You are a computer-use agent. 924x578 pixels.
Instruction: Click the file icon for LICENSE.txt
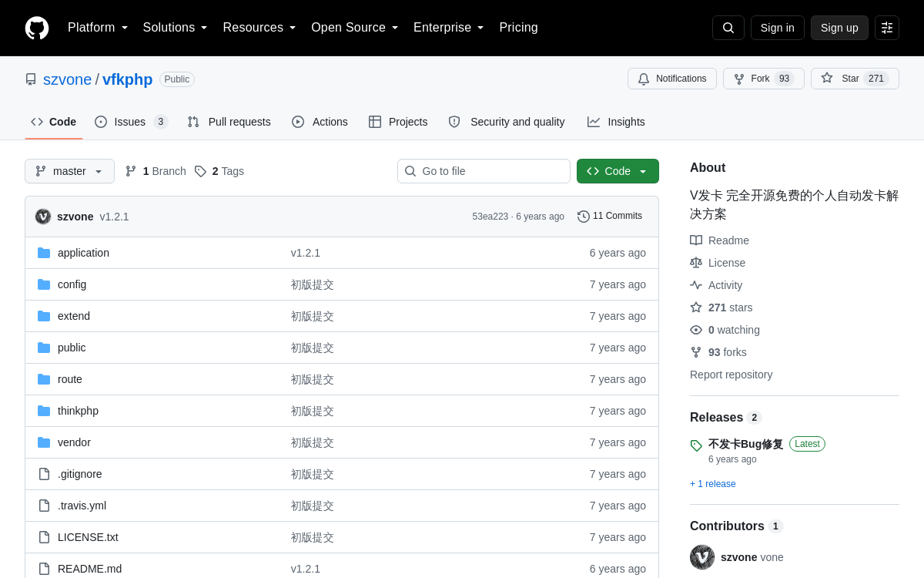click(44, 537)
